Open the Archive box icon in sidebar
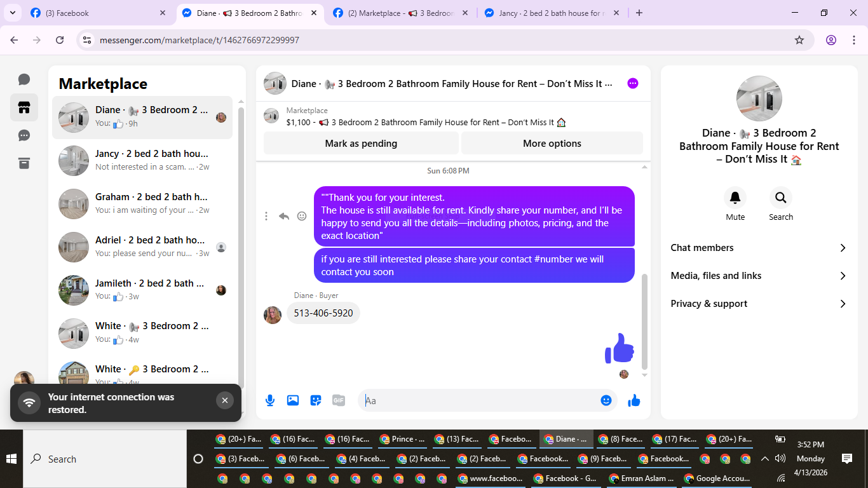Screen dimensions: 868x488 point(24,163)
